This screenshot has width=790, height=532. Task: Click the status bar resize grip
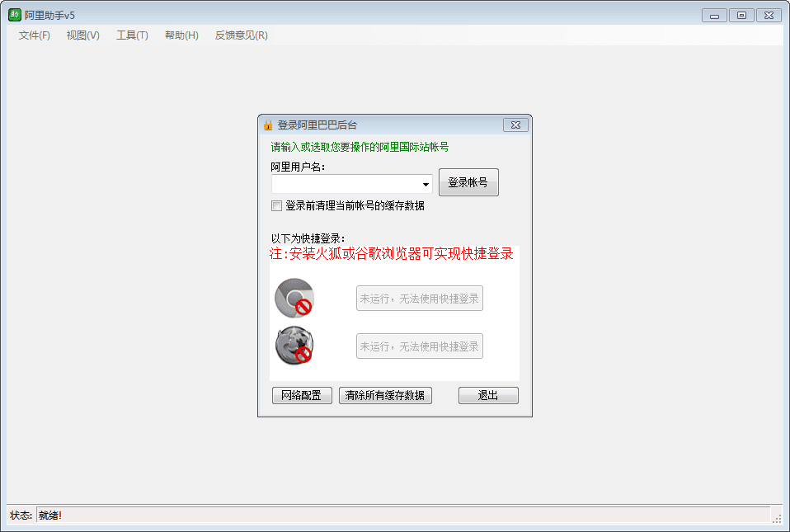pos(777,518)
